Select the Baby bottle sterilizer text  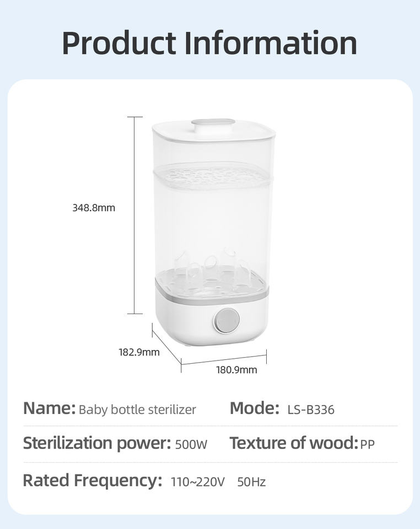tap(137, 410)
